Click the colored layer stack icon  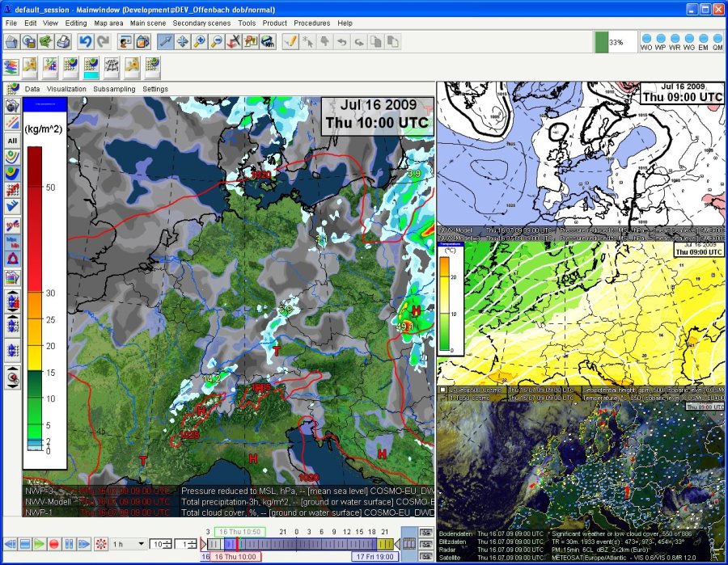[11, 67]
